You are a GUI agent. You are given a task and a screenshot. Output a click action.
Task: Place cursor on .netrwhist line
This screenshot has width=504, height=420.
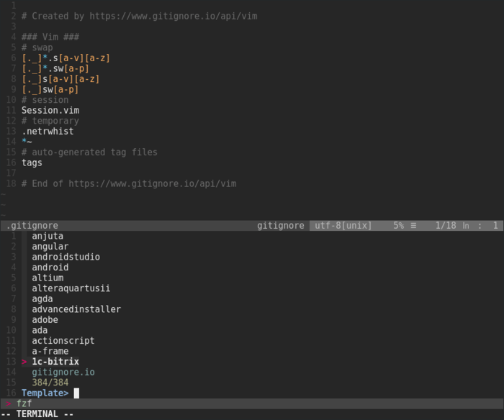coord(48,132)
